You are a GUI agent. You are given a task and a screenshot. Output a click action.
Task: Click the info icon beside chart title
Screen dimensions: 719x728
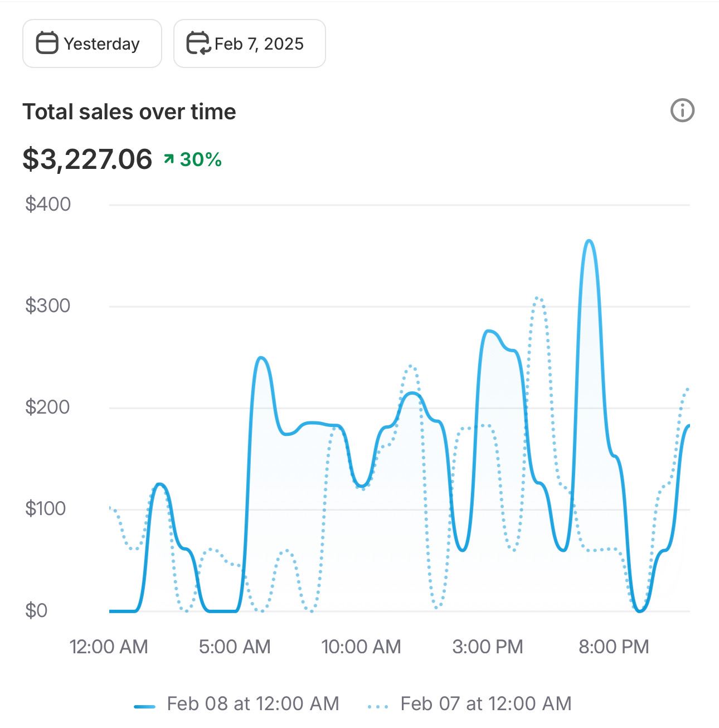[x=682, y=110]
